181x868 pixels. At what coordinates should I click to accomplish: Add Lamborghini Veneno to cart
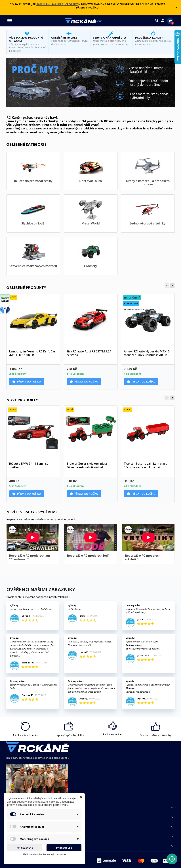(26, 381)
